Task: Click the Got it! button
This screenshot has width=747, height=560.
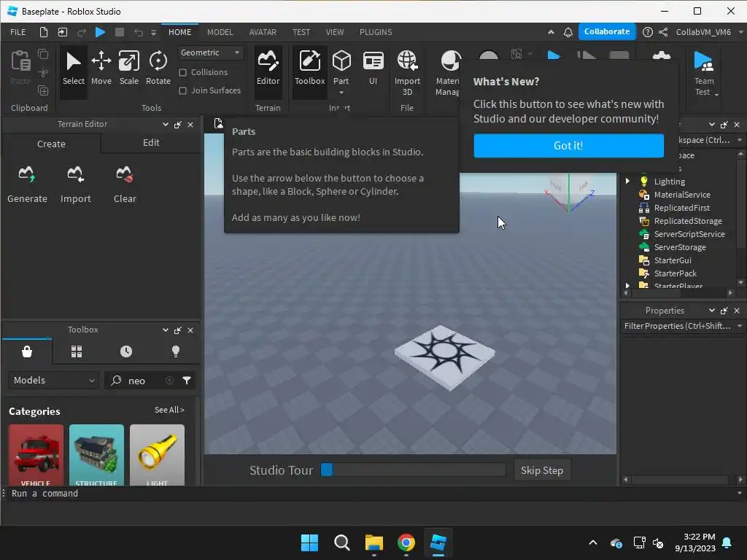Action: [x=568, y=145]
